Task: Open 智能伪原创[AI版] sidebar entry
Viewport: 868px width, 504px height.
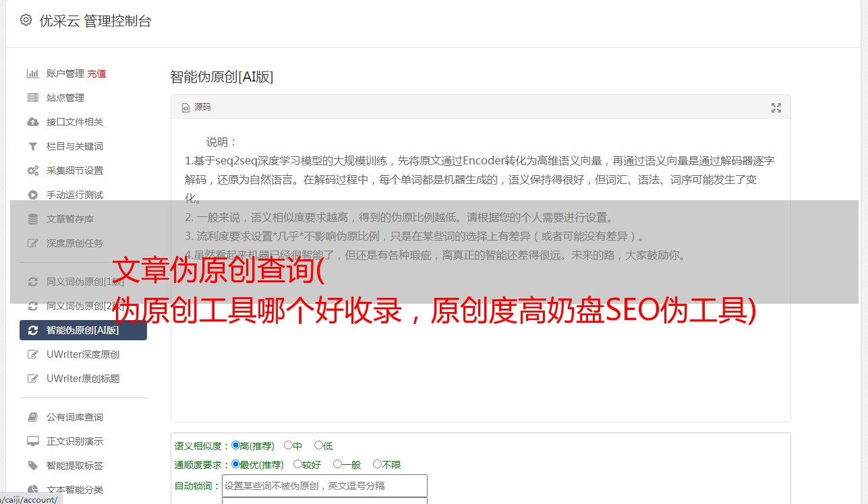Action: (x=83, y=330)
